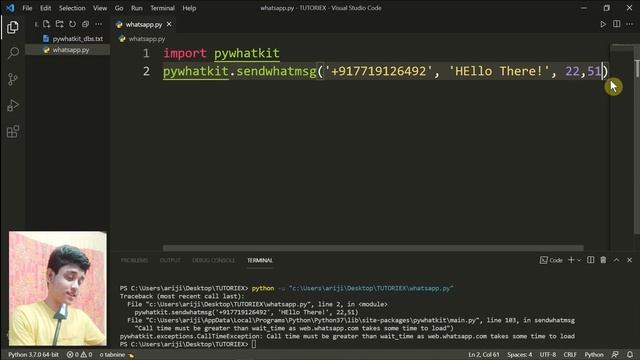This screenshot has height=360, width=640.
Task: Select the whatsapp.py editor tab
Action: [x=144, y=24]
